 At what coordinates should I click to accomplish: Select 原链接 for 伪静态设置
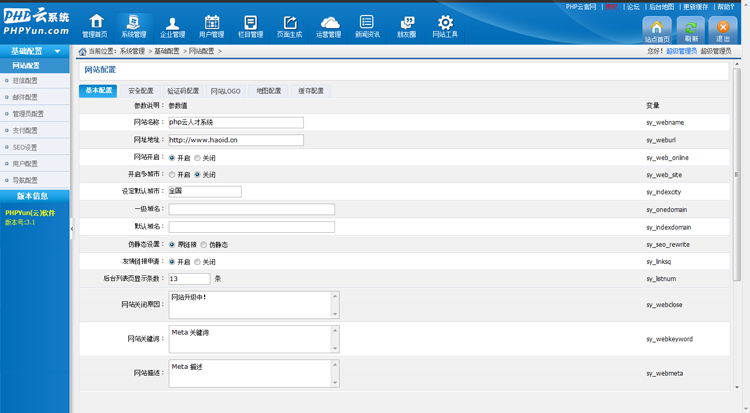[172, 245]
